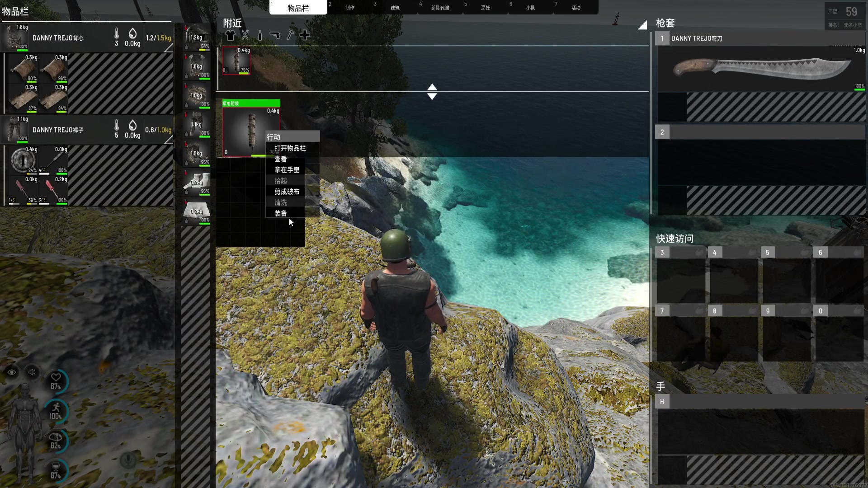Select the equipped boots slot 1.5kg
868x488 pixels.
(x=197, y=153)
